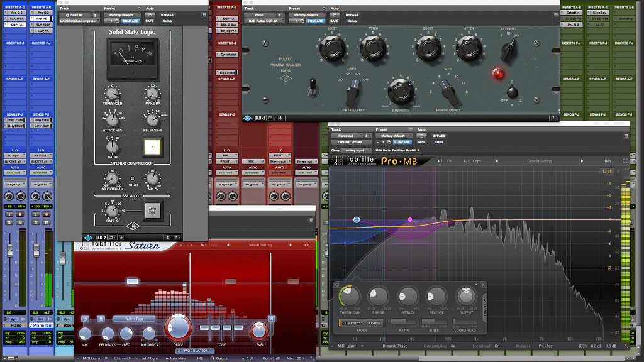Click Dynamic Phase mode in Pro-MB status bar
The height and width of the screenshot is (362, 644).
(395, 346)
